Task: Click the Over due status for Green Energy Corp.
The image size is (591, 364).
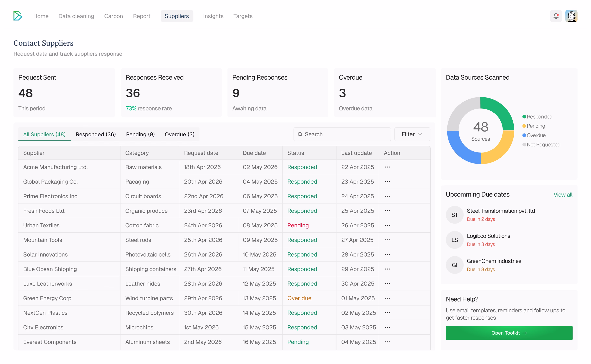Action: coord(299,298)
